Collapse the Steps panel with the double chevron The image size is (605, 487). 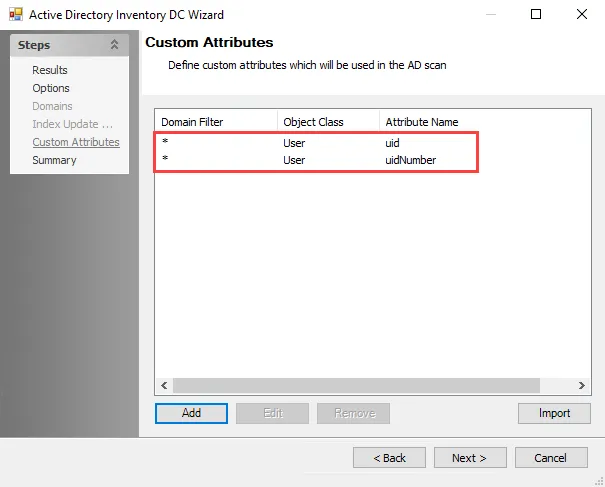coord(114,45)
